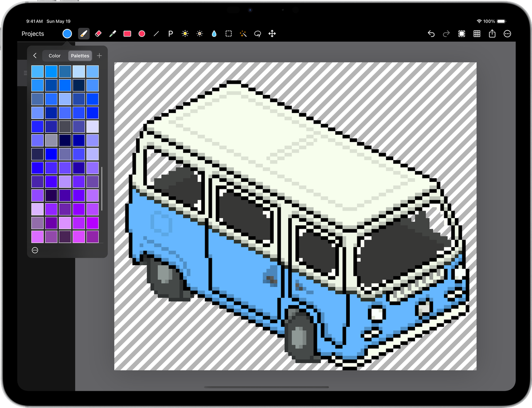The image size is (532, 408).
Task: Pick the eyedropper tool
Action: (x=113, y=34)
